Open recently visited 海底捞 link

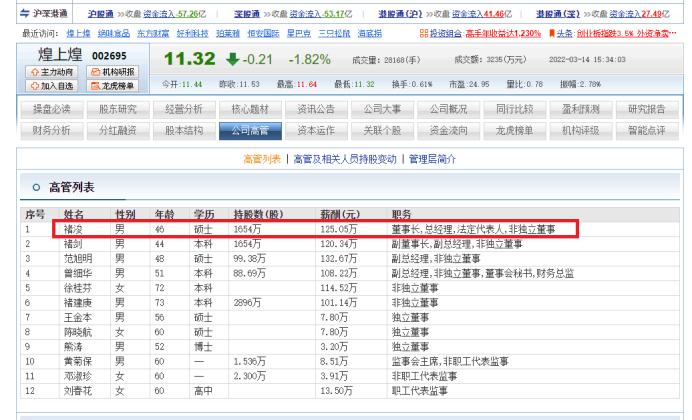[x=370, y=34]
